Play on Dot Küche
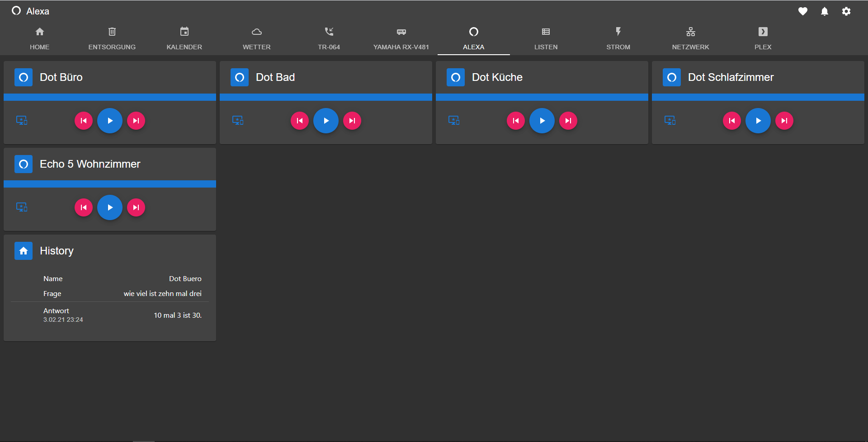The width and height of the screenshot is (868, 442). pyautogui.click(x=542, y=121)
